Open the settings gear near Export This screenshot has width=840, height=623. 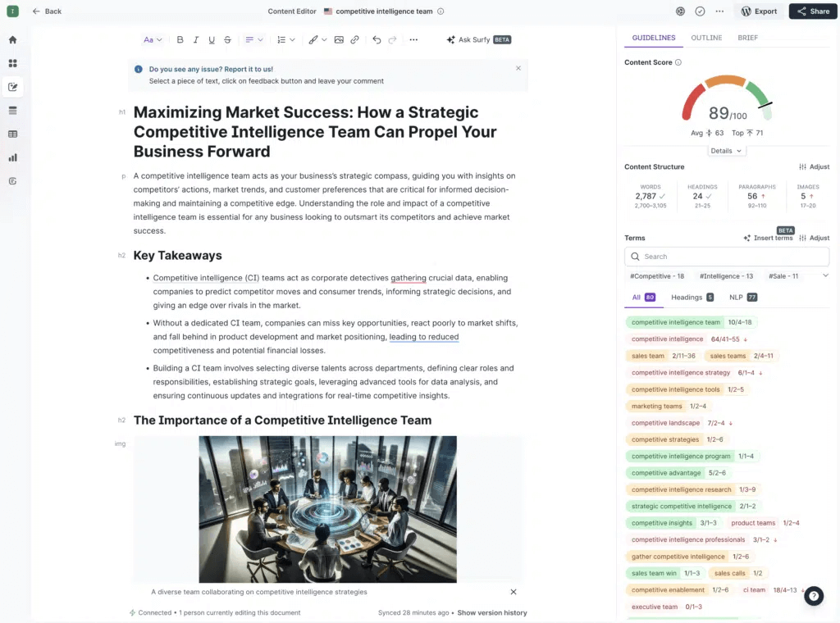680,11
